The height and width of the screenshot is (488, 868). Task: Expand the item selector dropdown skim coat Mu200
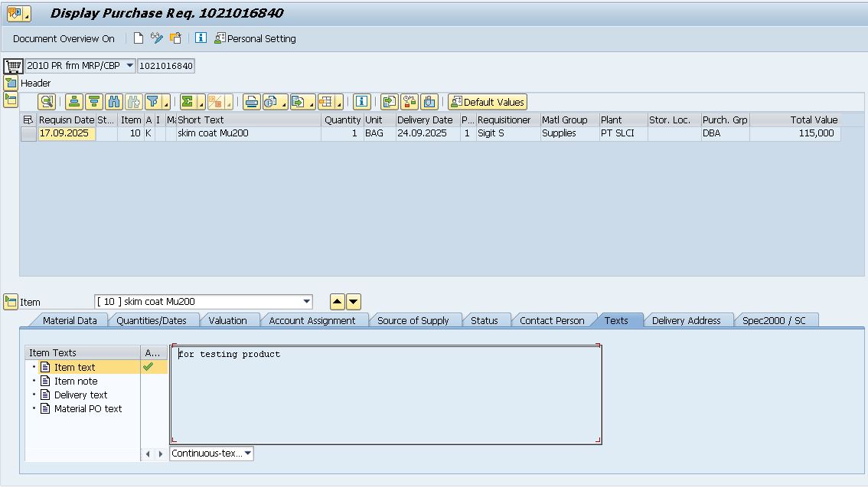[x=306, y=302]
